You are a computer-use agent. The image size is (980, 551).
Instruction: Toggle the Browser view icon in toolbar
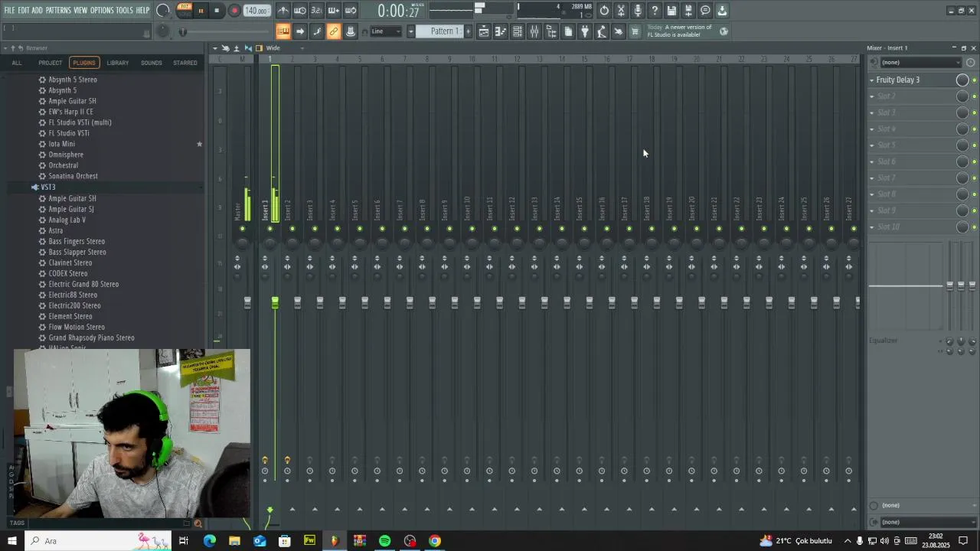[551, 31]
